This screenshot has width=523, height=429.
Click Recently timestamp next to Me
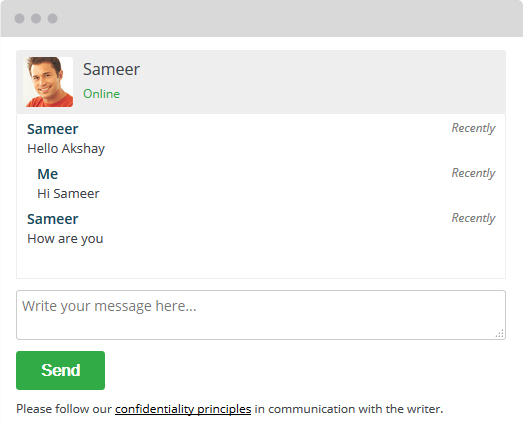pyautogui.click(x=473, y=173)
